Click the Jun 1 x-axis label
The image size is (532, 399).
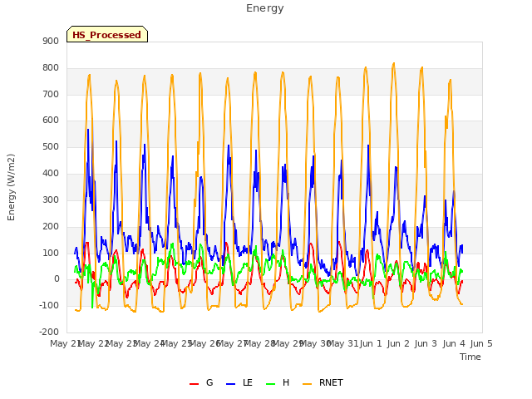pos(371,343)
